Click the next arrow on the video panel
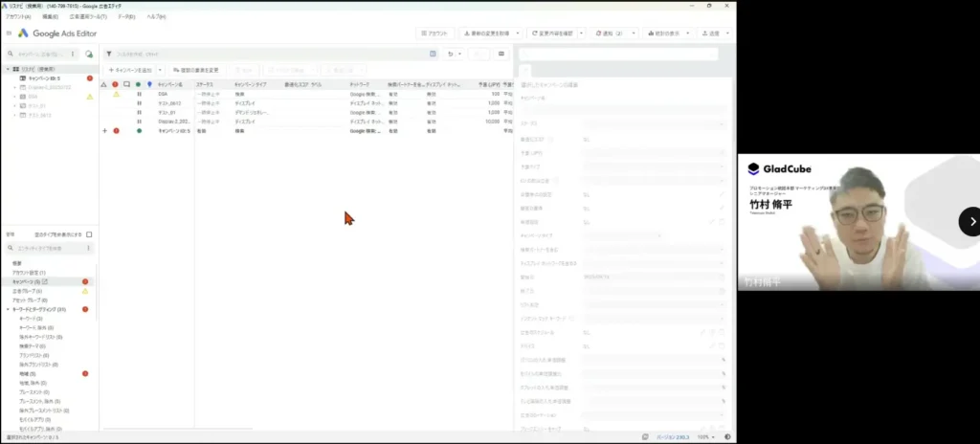980x444 pixels. click(x=972, y=221)
